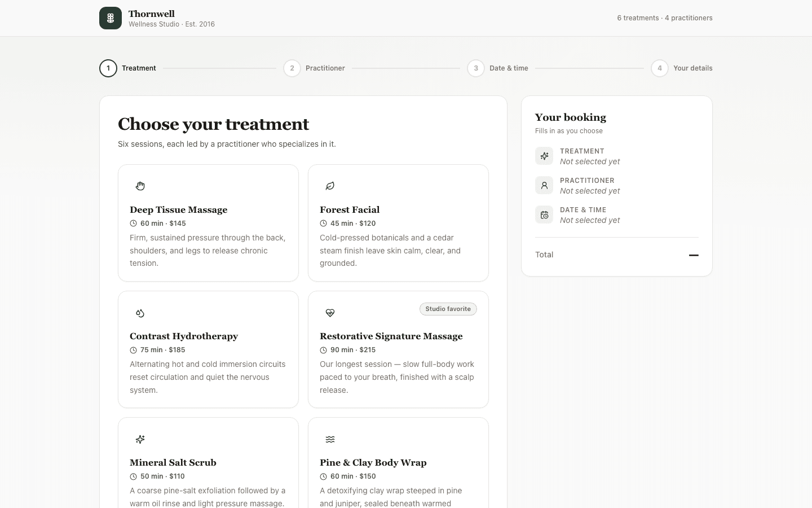Click the clock icon next to 45 min · $120
The height and width of the screenshot is (508, 812).
323,224
